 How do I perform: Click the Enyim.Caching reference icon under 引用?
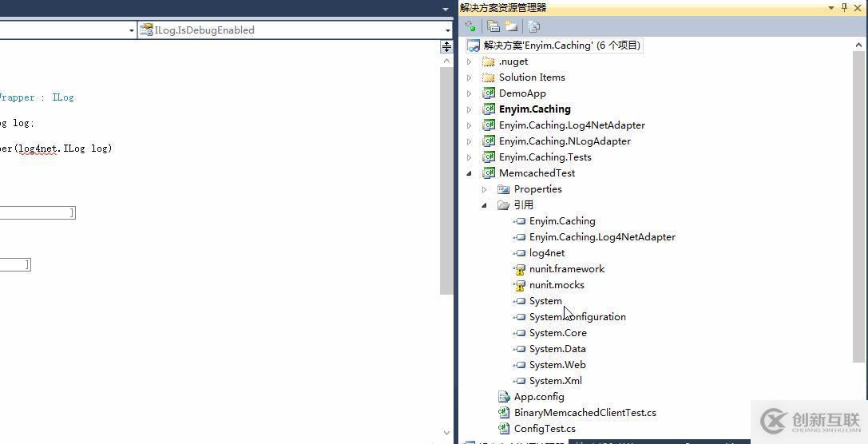(519, 221)
